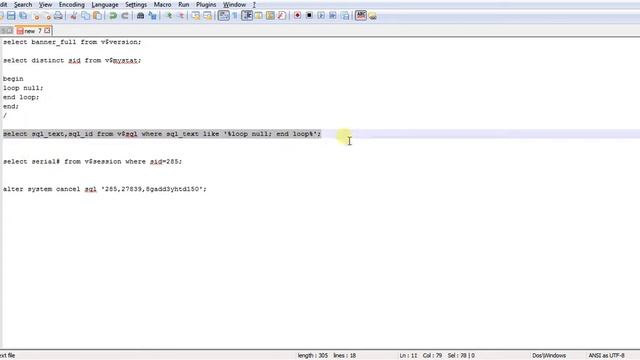Enable synchronized horizontal scrolling icon
Viewport: 640px width, 360px height.
coord(208,16)
